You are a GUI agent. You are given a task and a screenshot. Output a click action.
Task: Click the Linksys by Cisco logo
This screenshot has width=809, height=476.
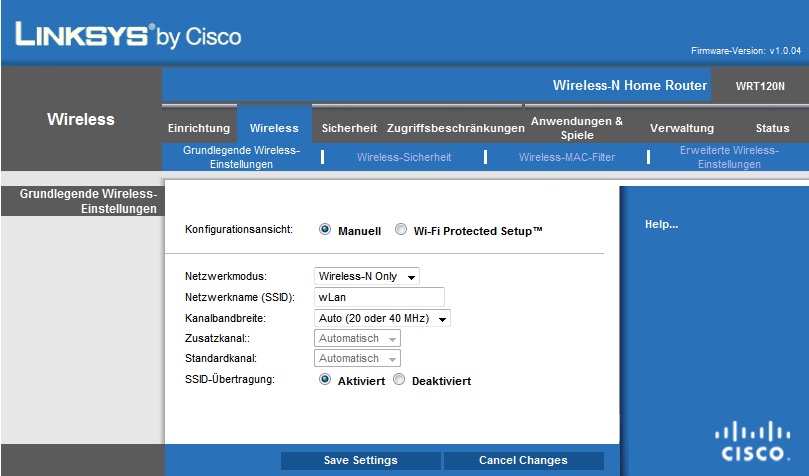point(128,35)
